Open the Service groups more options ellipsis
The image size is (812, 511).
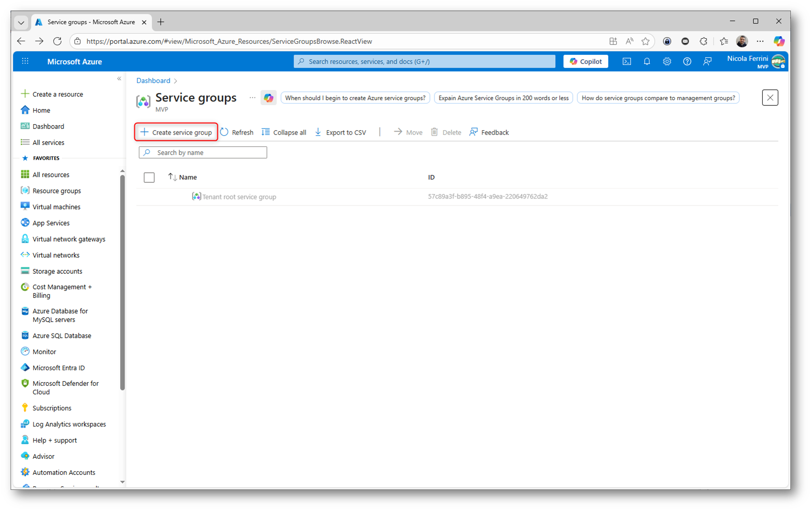tap(252, 97)
